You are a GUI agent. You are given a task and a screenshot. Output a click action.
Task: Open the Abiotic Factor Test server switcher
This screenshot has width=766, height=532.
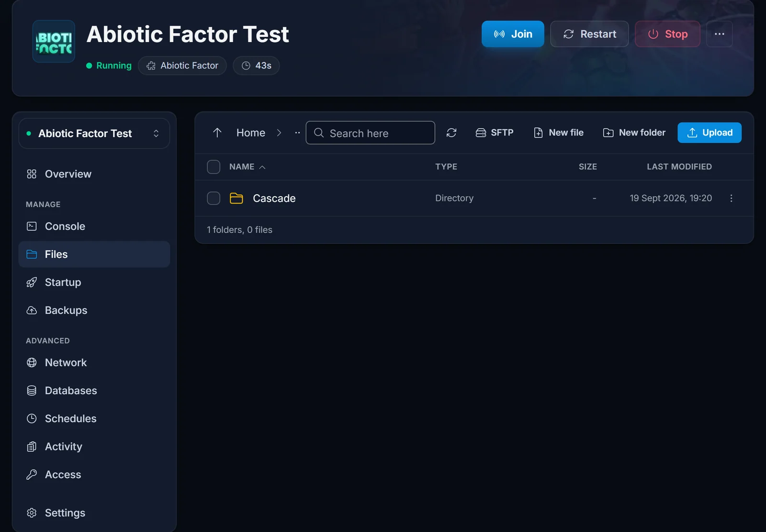point(94,134)
